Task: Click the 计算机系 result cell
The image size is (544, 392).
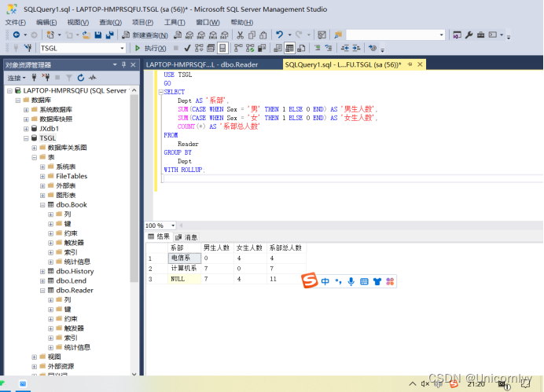Action: click(x=185, y=269)
